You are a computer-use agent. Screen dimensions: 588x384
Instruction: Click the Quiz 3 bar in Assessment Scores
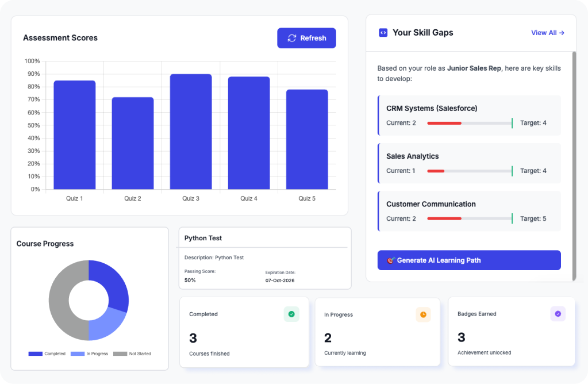pos(191,132)
